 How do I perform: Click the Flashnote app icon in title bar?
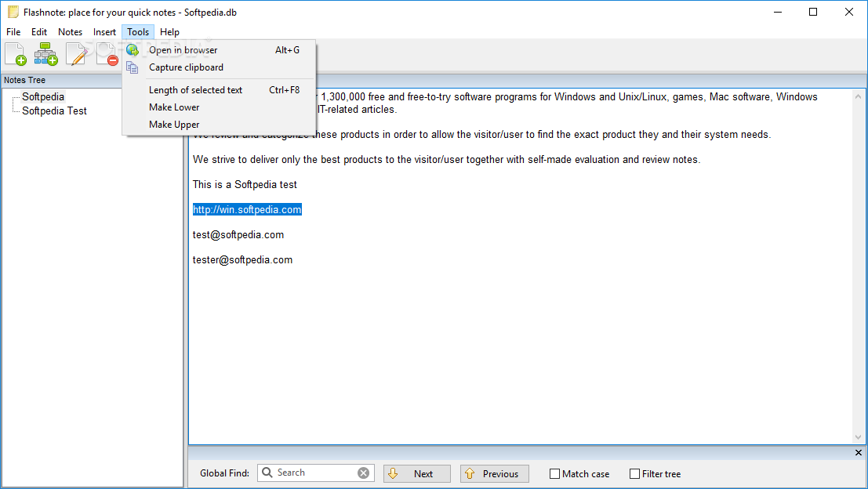pyautogui.click(x=13, y=13)
